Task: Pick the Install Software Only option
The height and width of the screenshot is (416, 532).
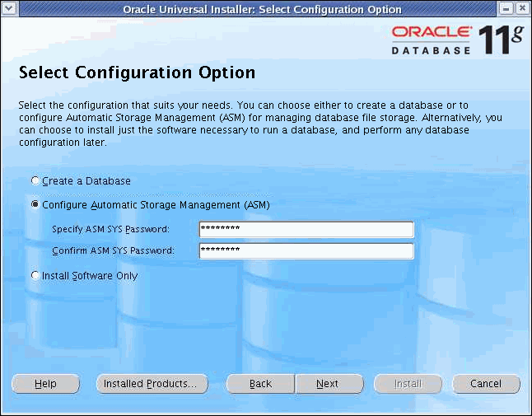Action: click(x=35, y=276)
